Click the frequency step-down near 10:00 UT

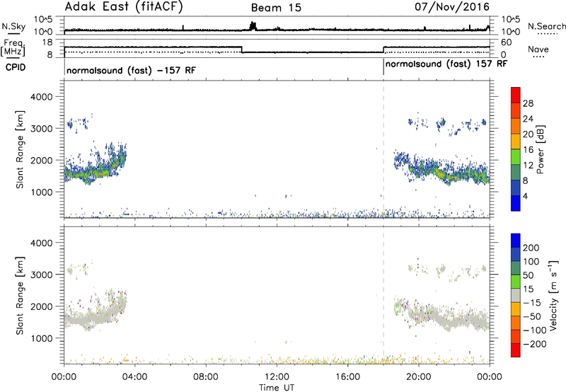pos(241,50)
